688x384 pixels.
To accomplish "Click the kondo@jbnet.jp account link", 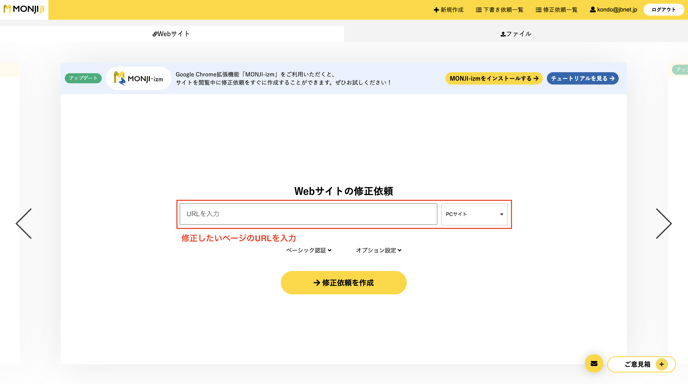I will pos(613,10).
